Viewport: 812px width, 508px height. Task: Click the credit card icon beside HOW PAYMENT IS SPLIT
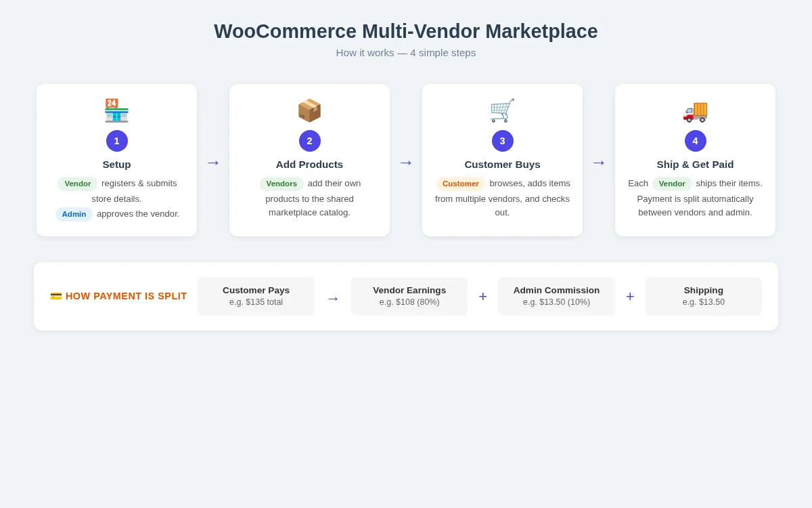(x=56, y=296)
